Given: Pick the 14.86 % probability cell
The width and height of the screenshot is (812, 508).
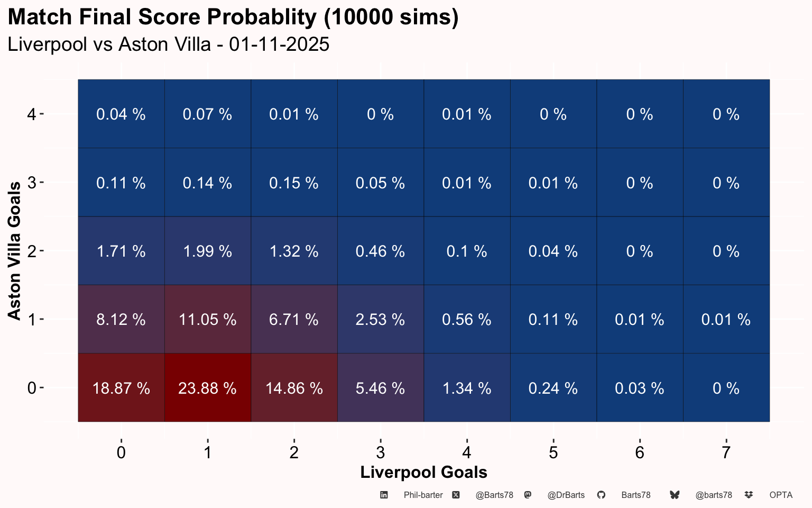Looking at the screenshot, I should click(294, 388).
